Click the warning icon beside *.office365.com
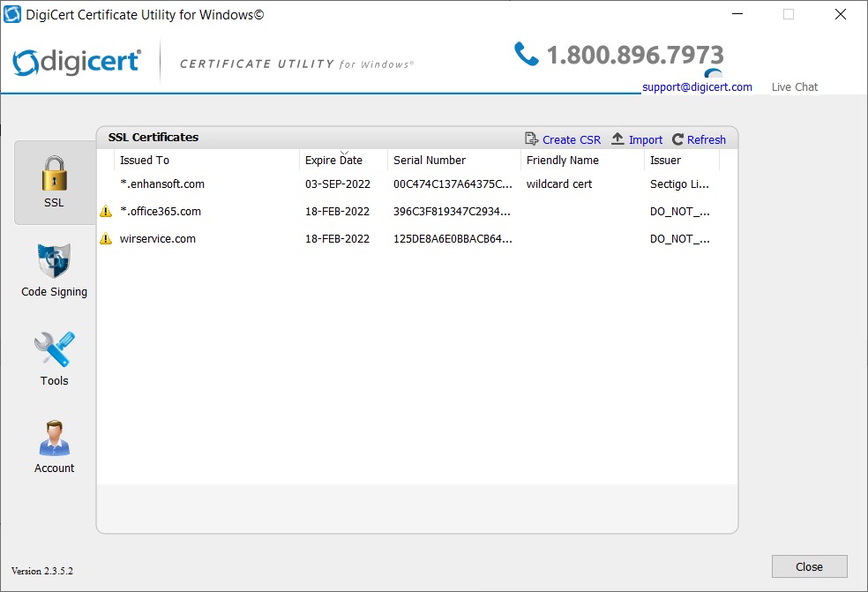 (x=105, y=211)
